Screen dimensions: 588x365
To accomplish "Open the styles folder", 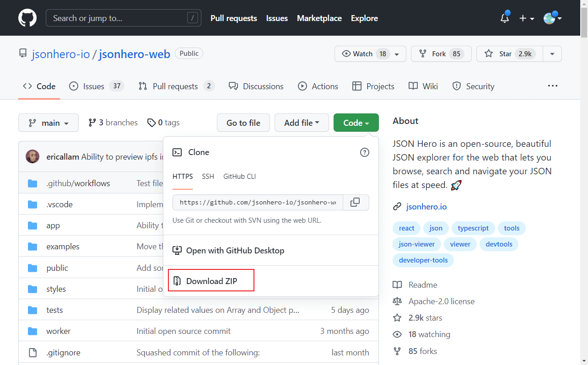I will [56, 289].
